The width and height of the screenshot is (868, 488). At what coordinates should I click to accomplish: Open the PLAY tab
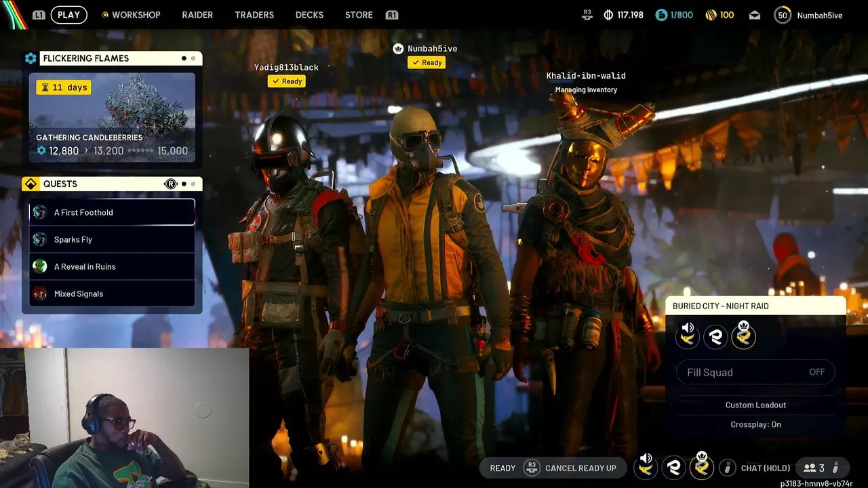68,15
